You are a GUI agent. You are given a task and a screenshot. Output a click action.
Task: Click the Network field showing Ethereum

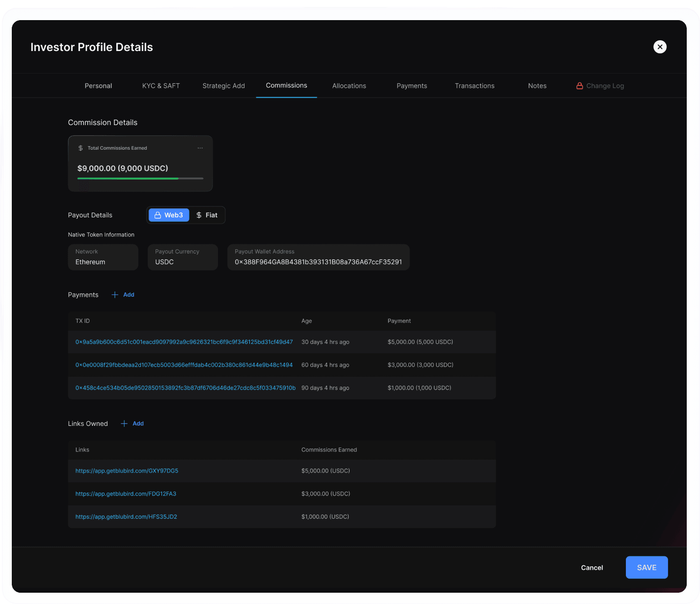[x=103, y=257]
